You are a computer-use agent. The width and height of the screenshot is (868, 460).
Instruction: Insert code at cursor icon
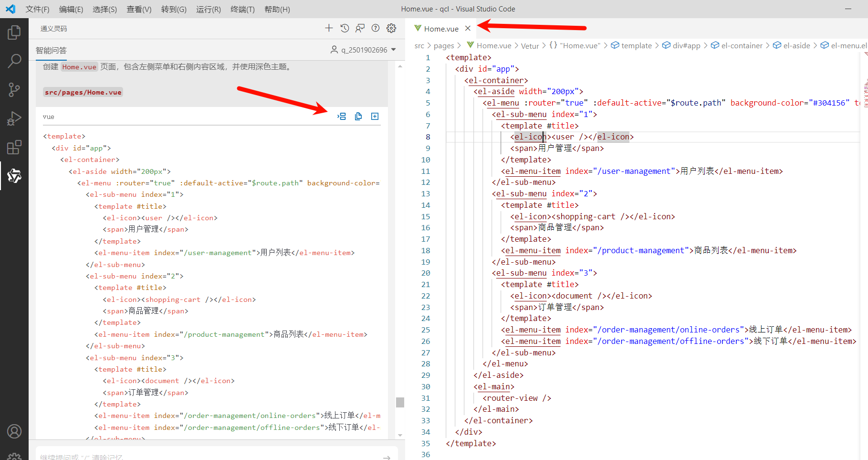(342, 116)
